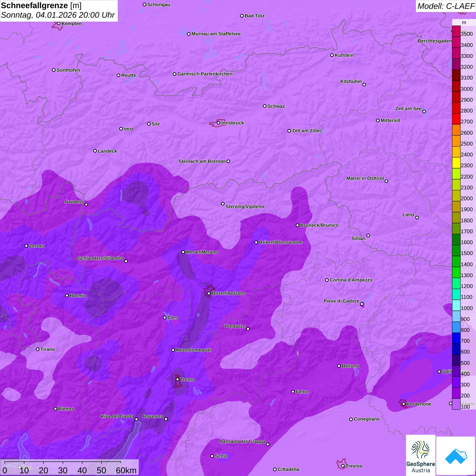Click the Rovereto label

tap(153, 416)
